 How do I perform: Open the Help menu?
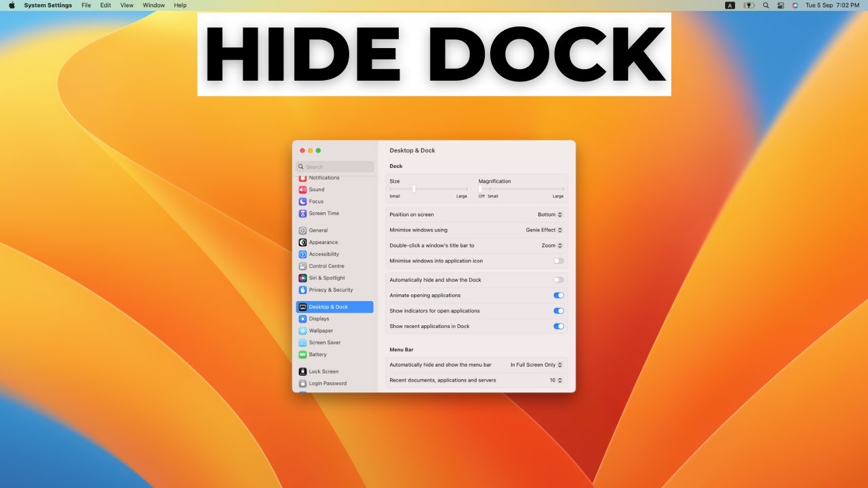tap(180, 5)
